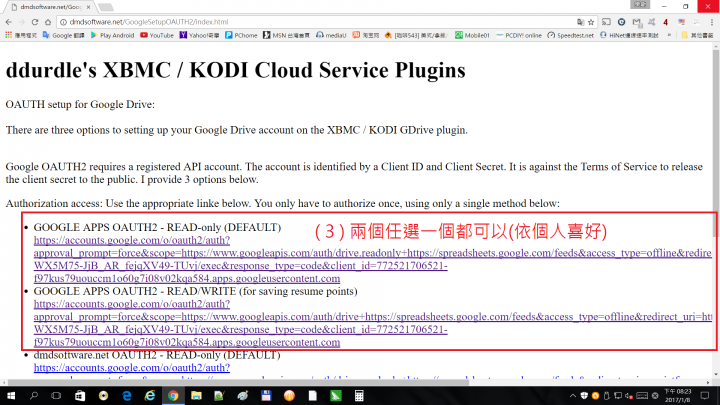Open the Windows Store taskbar icon

[x=80, y=396]
